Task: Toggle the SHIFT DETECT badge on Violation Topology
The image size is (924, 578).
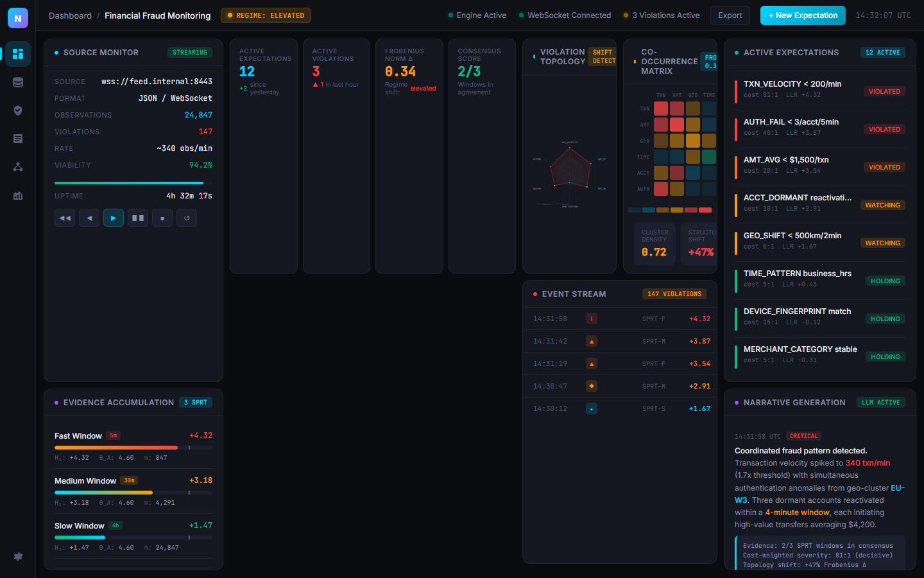Action: [603, 56]
